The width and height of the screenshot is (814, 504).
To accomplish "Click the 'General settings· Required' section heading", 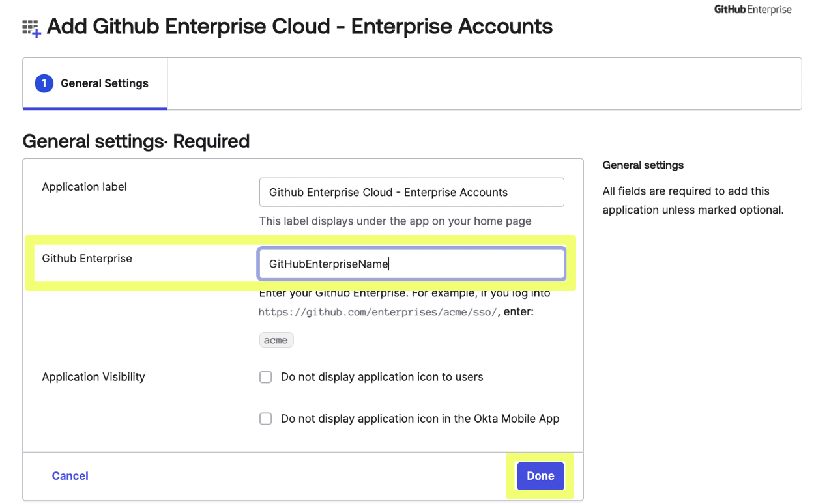I will 136,141.
